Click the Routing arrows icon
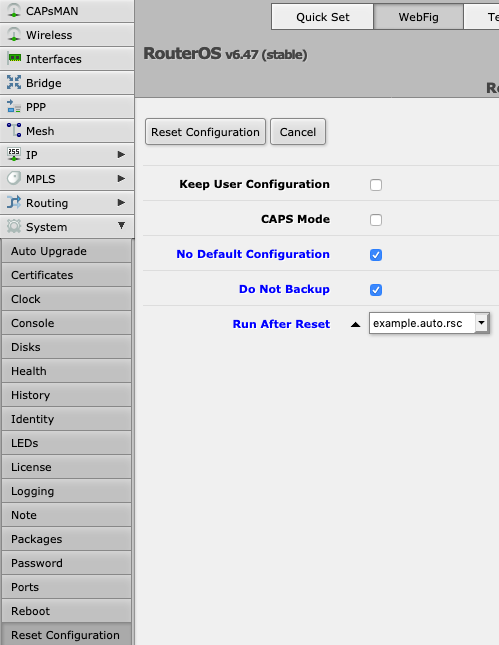This screenshot has height=645, width=499. [14, 202]
